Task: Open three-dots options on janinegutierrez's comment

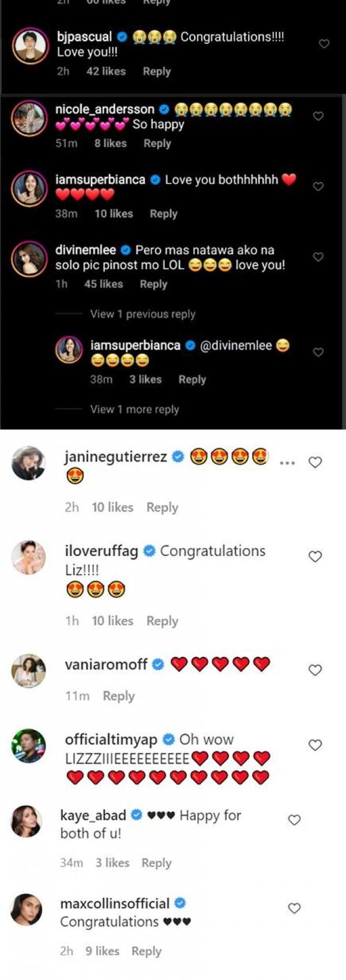Action: 287,463
